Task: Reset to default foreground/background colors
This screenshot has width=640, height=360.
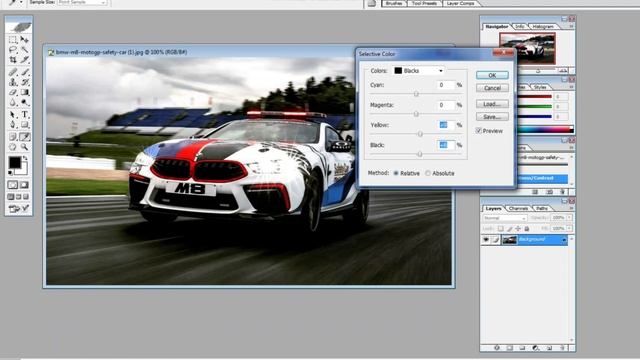Action: pyautogui.click(x=11, y=173)
